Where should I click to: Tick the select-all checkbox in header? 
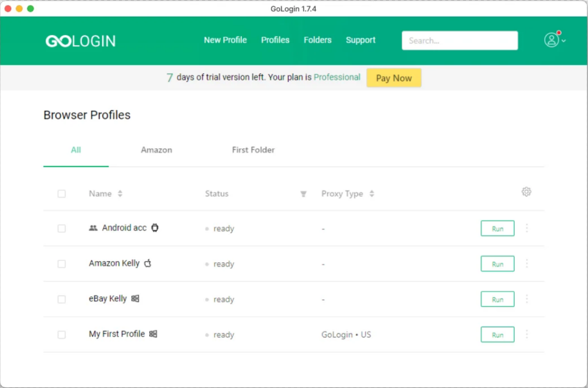(x=61, y=194)
